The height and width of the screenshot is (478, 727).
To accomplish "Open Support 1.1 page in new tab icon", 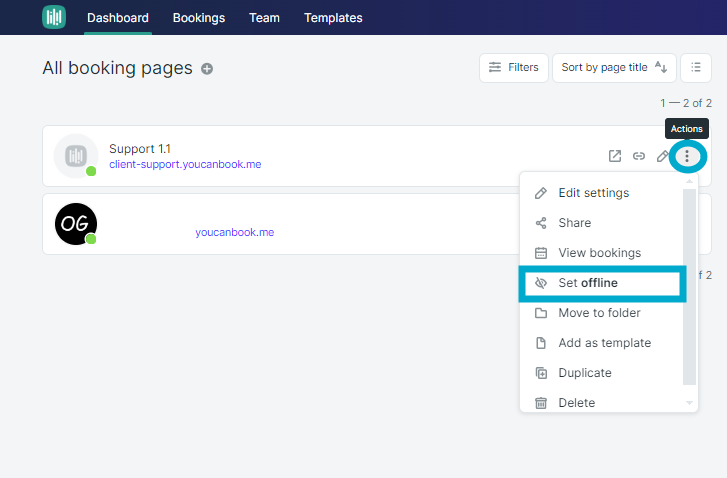I will pos(615,156).
